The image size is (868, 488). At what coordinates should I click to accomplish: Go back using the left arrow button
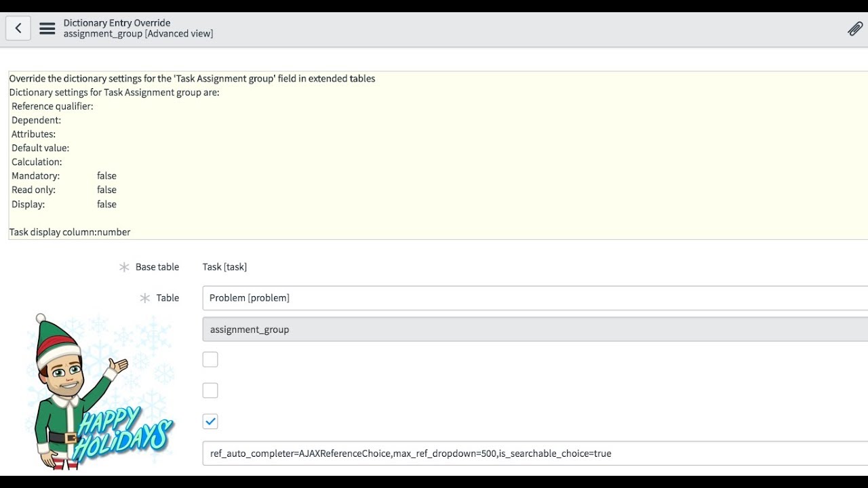click(18, 28)
